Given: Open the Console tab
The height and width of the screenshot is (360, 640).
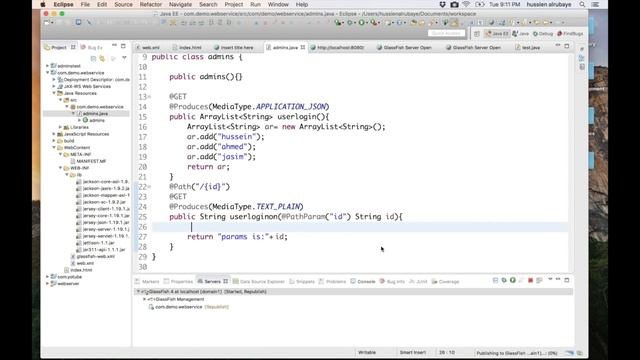Looking at the screenshot, I should pyautogui.click(x=363, y=282).
